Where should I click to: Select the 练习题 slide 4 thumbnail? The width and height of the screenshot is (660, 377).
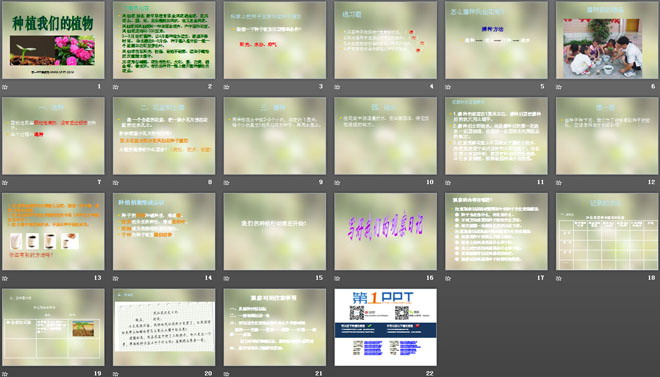coord(385,40)
